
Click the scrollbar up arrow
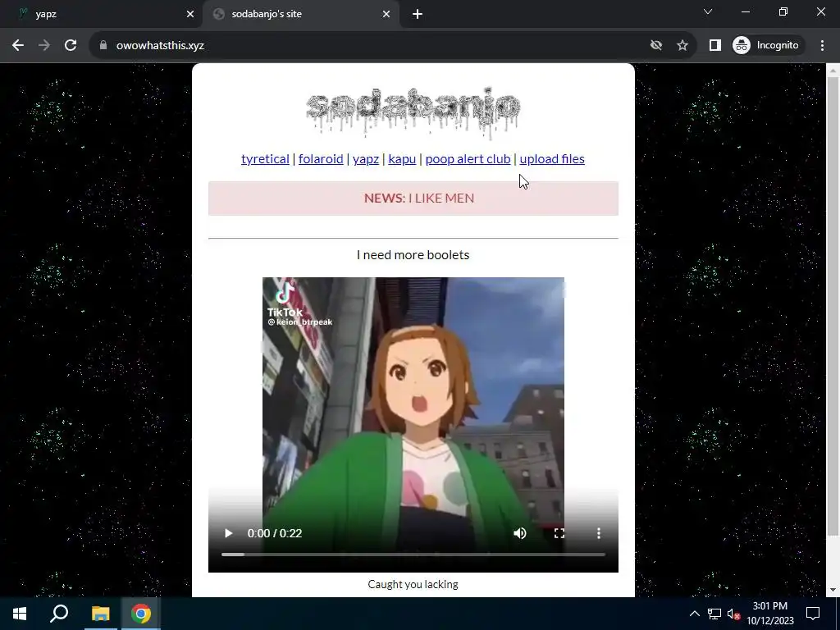coord(833,71)
